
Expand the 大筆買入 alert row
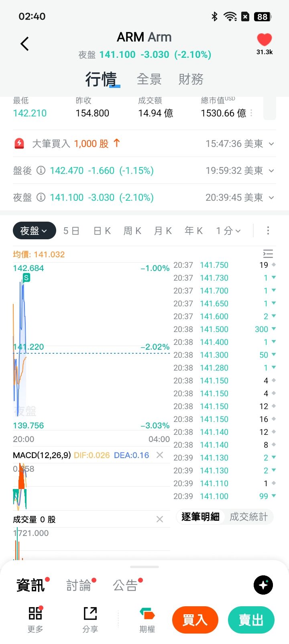coord(272,144)
